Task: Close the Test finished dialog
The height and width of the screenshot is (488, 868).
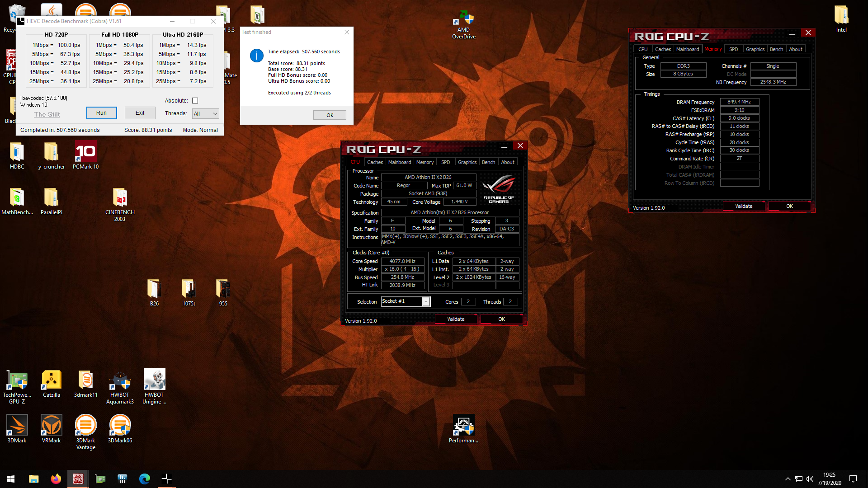Action: [347, 32]
